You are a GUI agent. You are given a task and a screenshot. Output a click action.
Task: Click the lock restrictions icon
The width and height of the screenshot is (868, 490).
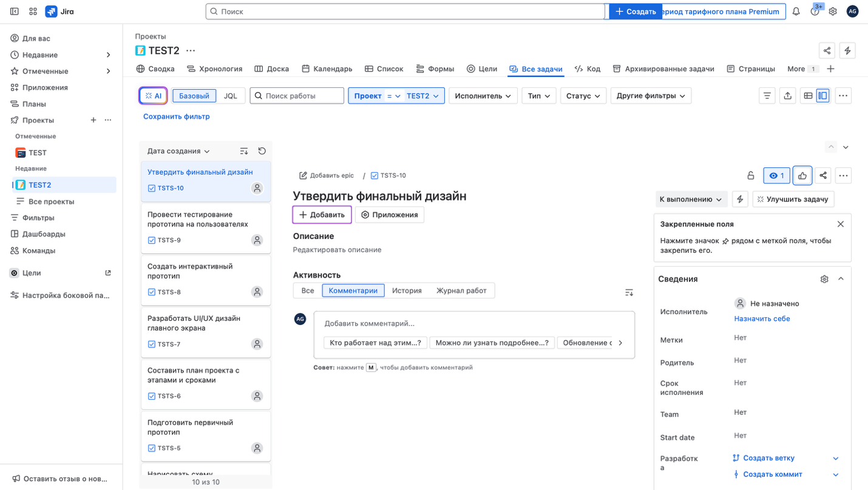click(751, 176)
